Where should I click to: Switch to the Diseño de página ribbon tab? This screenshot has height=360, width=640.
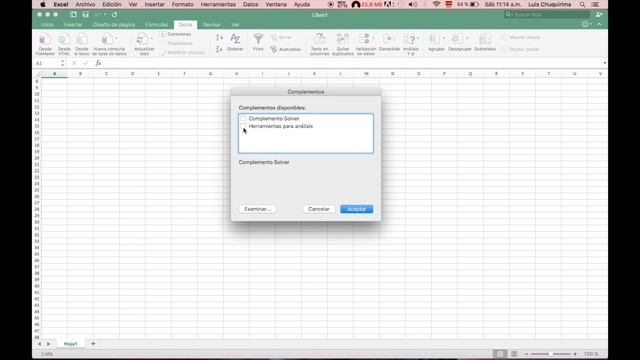(114, 25)
